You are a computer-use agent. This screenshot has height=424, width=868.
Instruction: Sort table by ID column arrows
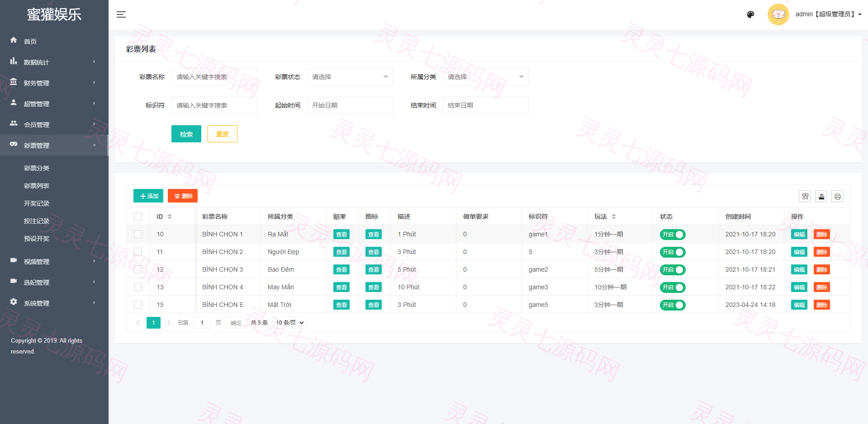(x=170, y=217)
